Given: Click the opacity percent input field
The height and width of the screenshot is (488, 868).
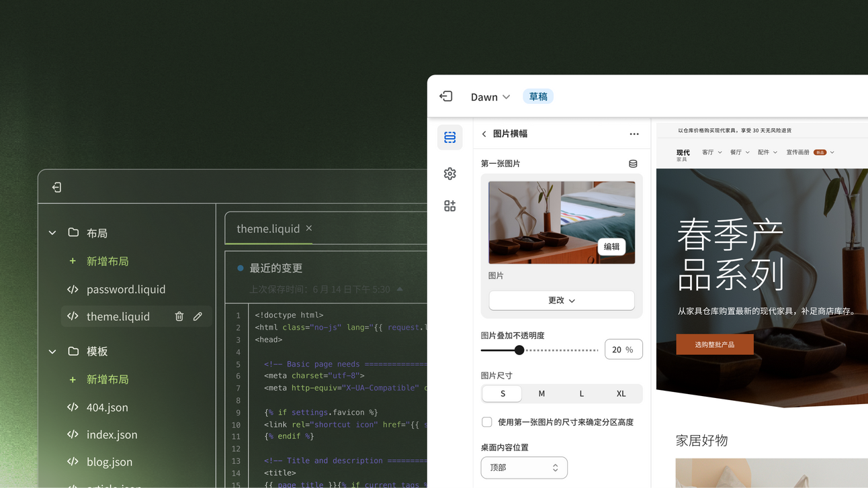Looking at the screenshot, I should (623, 350).
